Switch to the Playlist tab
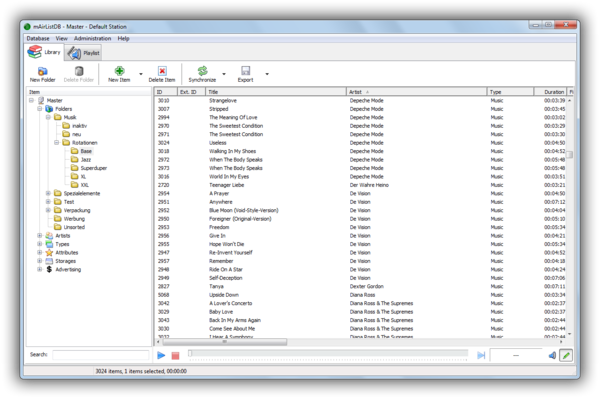The width and height of the screenshot is (600, 399). [x=83, y=53]
